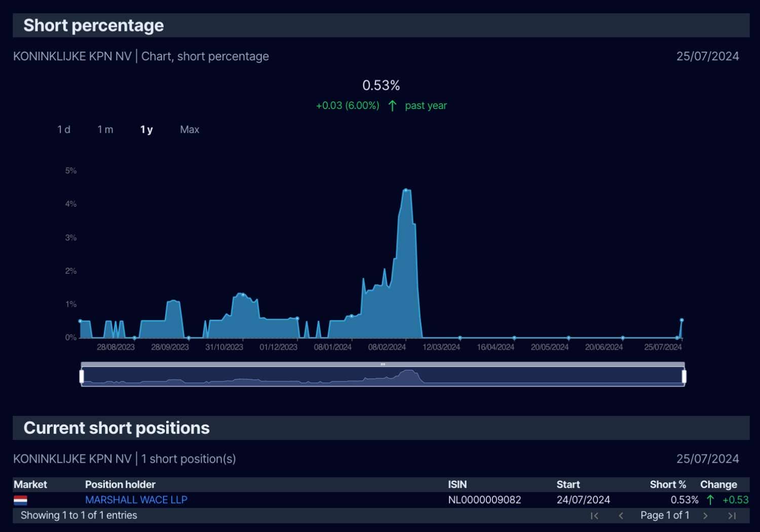Go to previous page of short positions
The height and width of the screenshot is (532, 760).
pos(621,516)
